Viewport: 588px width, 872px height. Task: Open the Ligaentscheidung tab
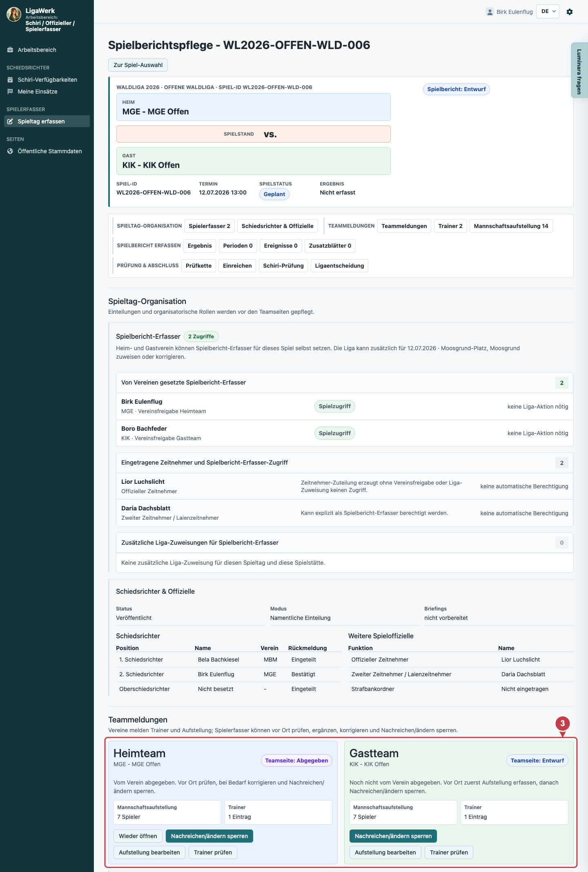coord(339,266)
